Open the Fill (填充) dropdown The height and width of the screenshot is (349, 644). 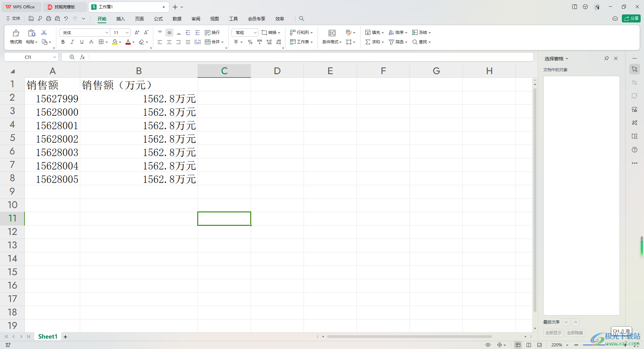point(374,33)
